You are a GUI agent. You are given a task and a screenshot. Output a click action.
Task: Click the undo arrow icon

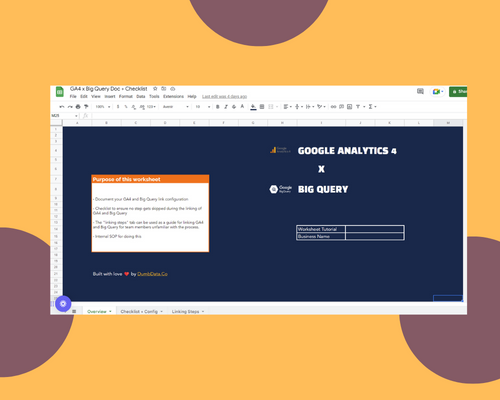click(62, 107)
